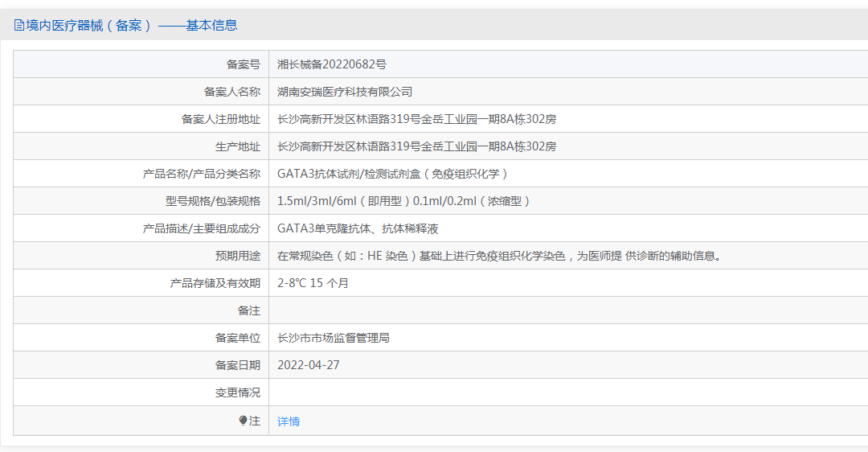Screen dimensions: 868x452
Task: Click the 备案人注册地址 address value
Action: click(417, 119)
